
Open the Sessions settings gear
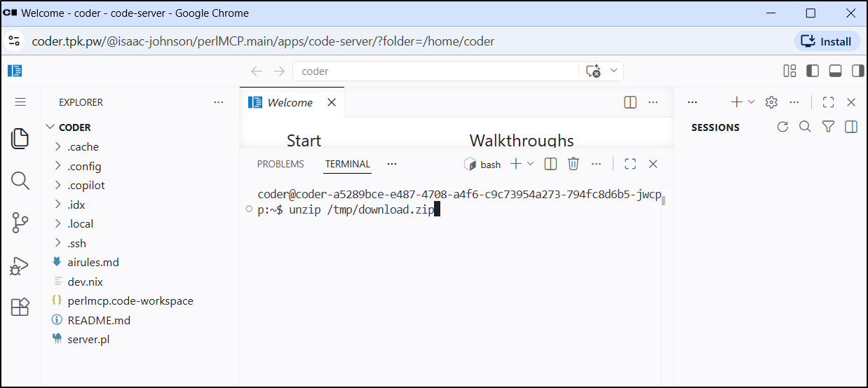point(772,102)
